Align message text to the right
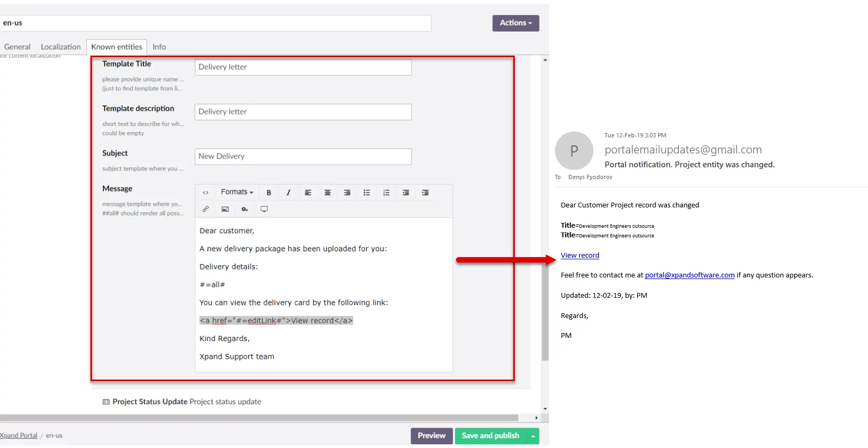The width and height of the screenshot is (868, 448). (x=347, y=192)
